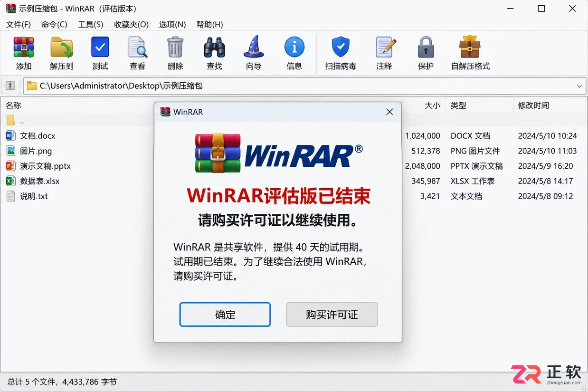The width and height of the screenshot is (588, 392).
Task: Select file name 图片.png
Action: pos(36,151)
